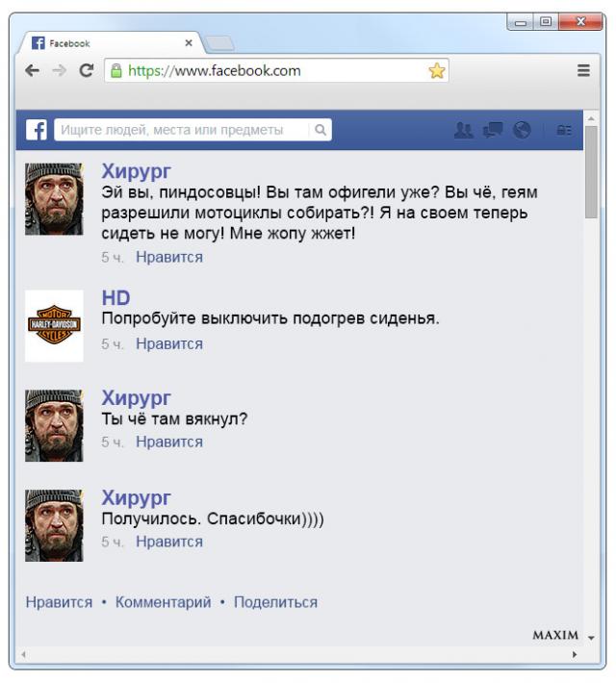Like the HD comment via Нравится
616x683 pixels.
coord(169,343)
